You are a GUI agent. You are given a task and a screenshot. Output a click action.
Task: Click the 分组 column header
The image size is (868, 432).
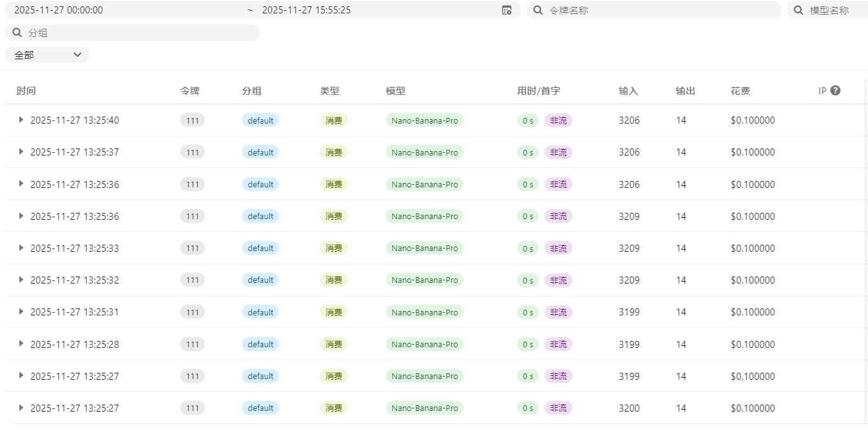[x=252, y=91]
